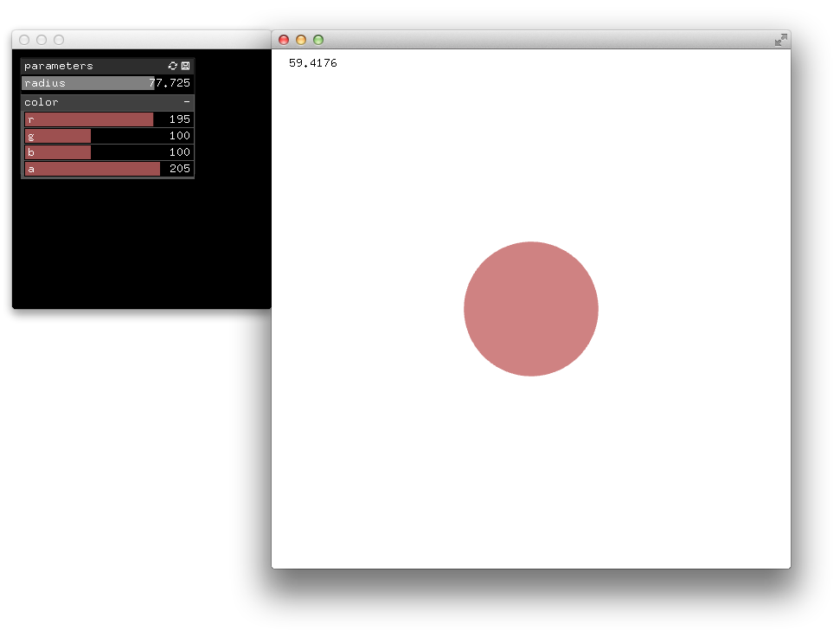Click the floppy icon to store current parameters
The width and height of the screenshot is (840, 637).
(185, 66)
